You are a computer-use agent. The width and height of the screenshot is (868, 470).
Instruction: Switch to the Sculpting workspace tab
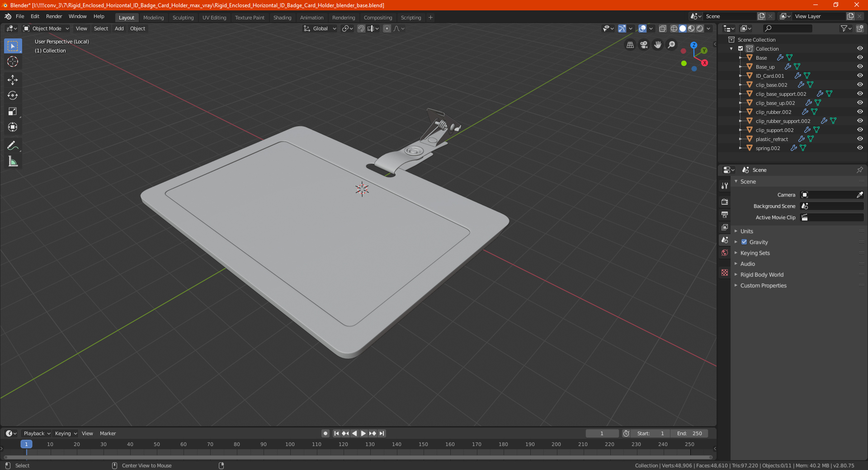click(x=183, y=18)
